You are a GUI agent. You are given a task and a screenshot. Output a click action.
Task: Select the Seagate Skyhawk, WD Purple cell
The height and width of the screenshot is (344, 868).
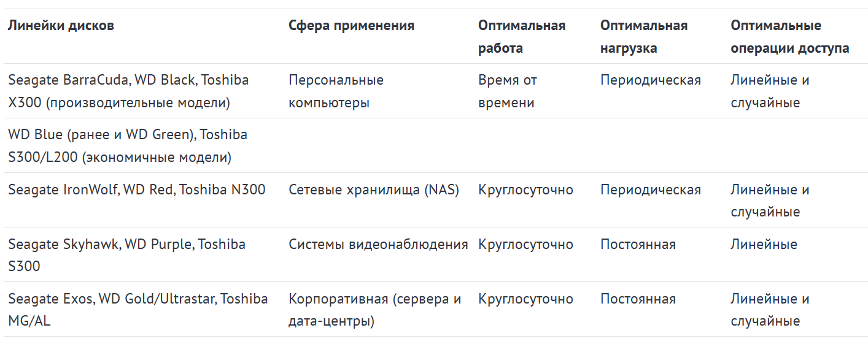pos(126,255)
